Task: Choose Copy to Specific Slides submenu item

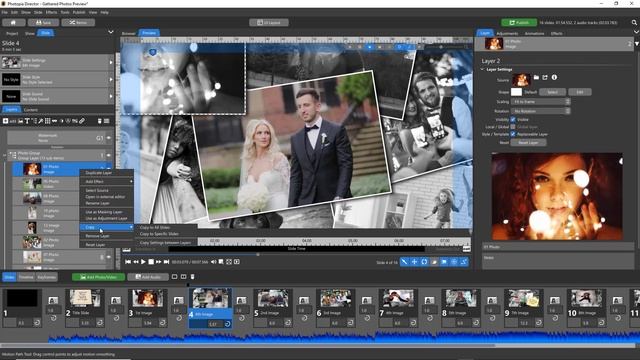Action: 166,234
